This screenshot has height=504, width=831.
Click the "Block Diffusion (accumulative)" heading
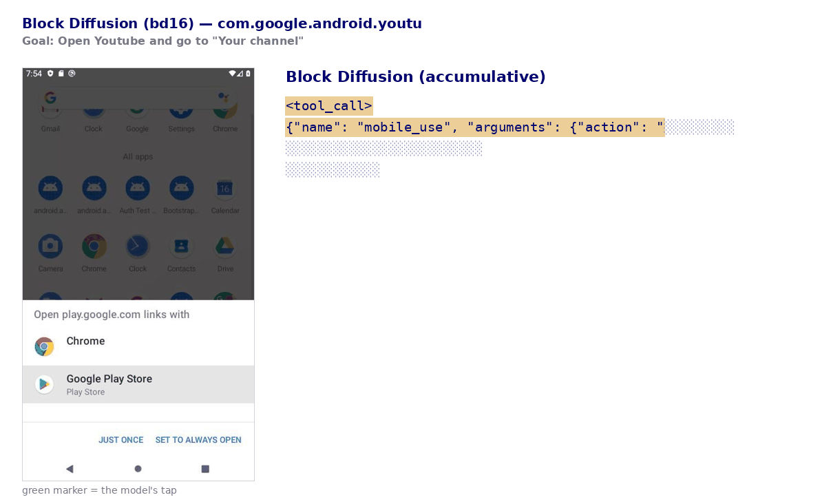click(415, 76)
